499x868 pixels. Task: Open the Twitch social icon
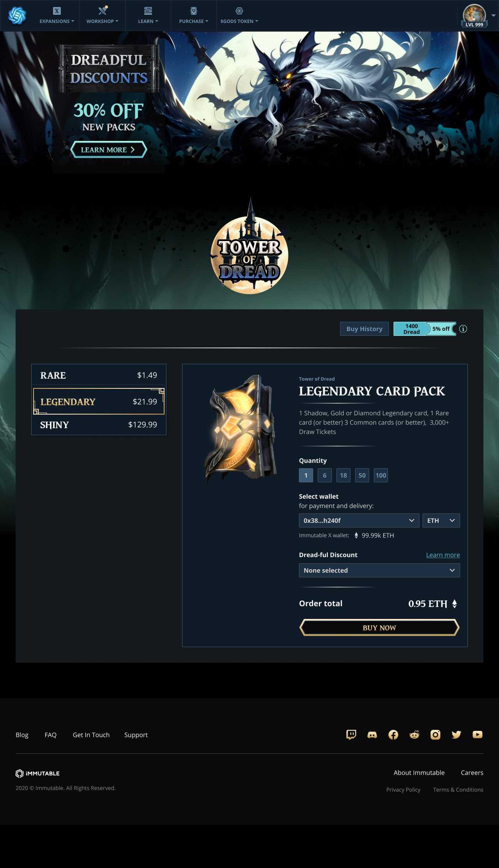pos(351,735)
